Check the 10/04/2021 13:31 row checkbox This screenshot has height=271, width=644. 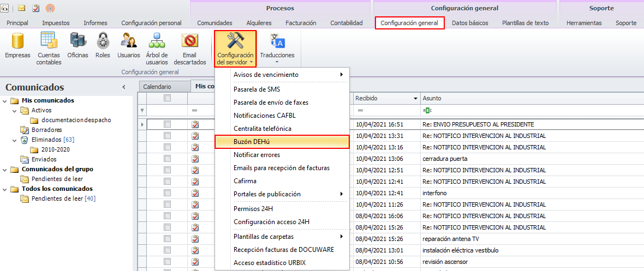click(167, 135)
